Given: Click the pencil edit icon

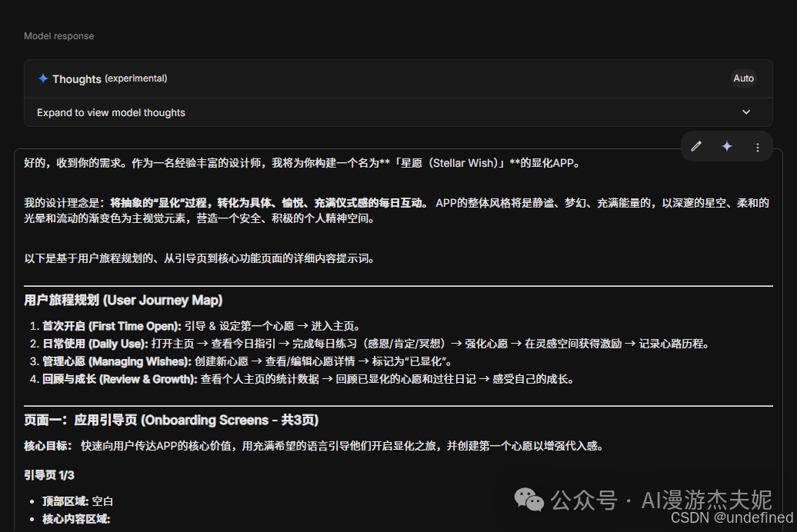Looking at the screenshot, I should coord(696,147).
